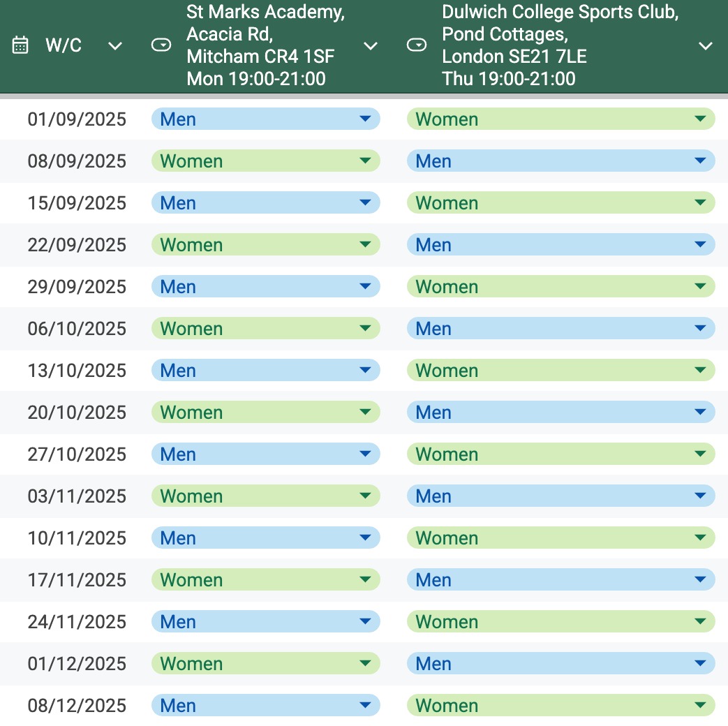728x726 pixels.
Task: Open Dulwich Women chip for 08/12/2025
Action: tap(560, 706)
